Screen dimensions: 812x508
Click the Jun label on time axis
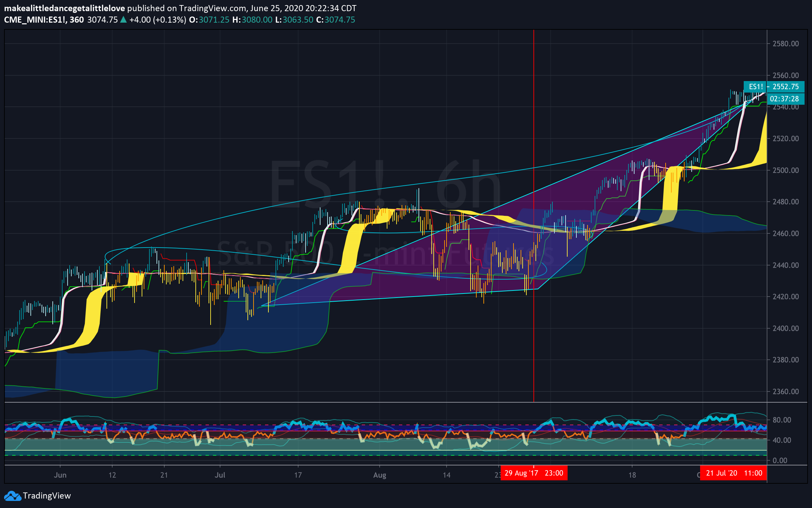[x=60, y=475]
